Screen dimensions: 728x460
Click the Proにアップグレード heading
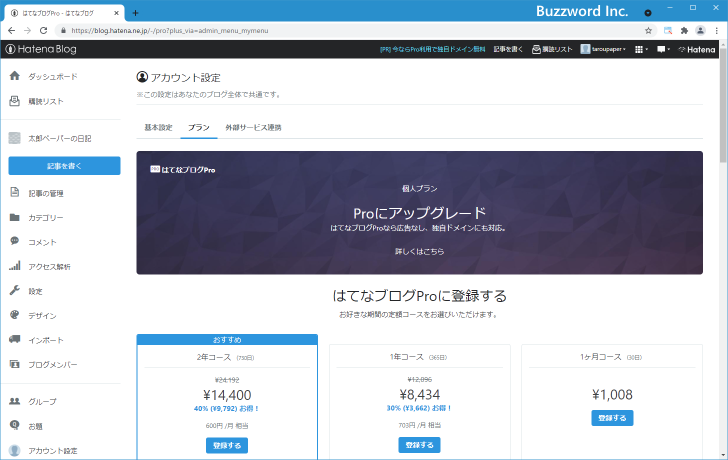419,213
